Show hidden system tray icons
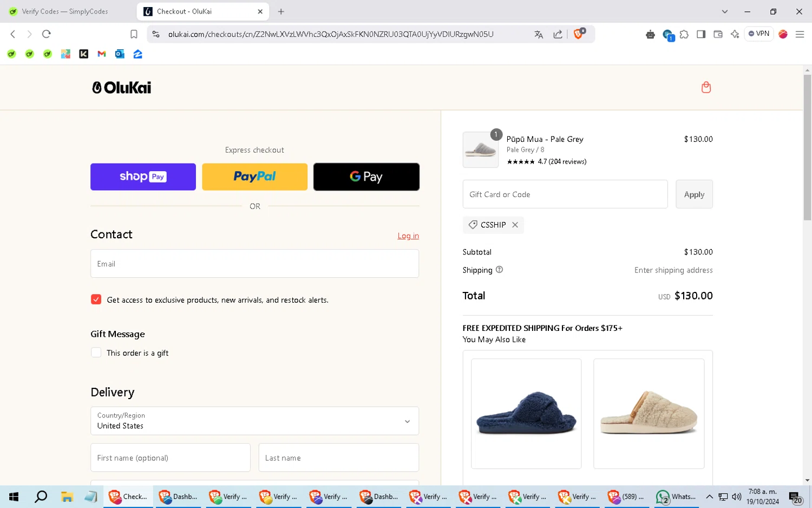The image size is (812, 508). click(709, 497)
